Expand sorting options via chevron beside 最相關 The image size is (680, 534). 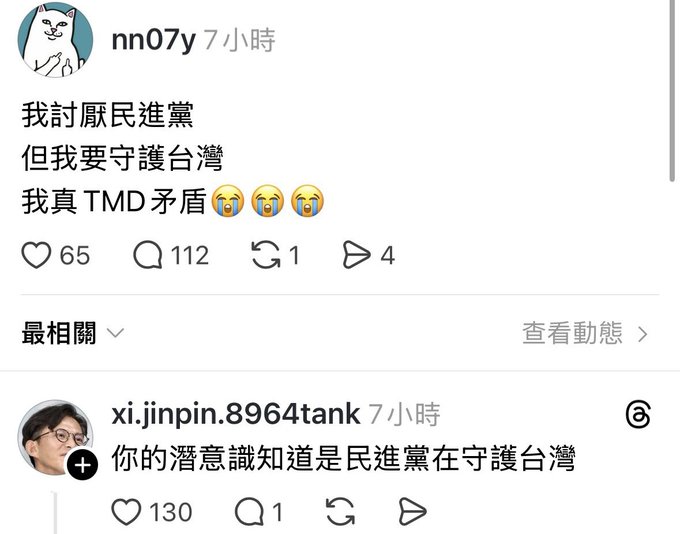click(x=115, y=333)
